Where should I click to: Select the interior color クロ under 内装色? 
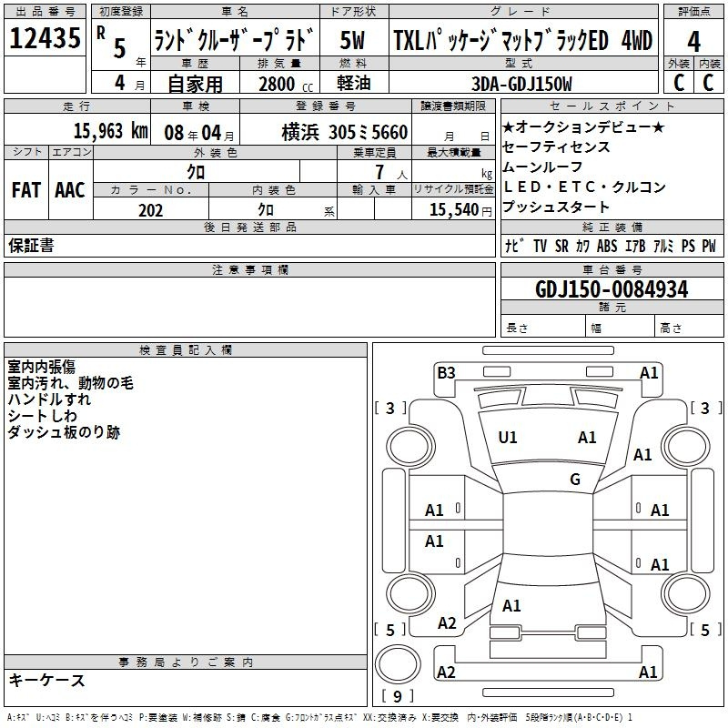click(x=266, y=210)
